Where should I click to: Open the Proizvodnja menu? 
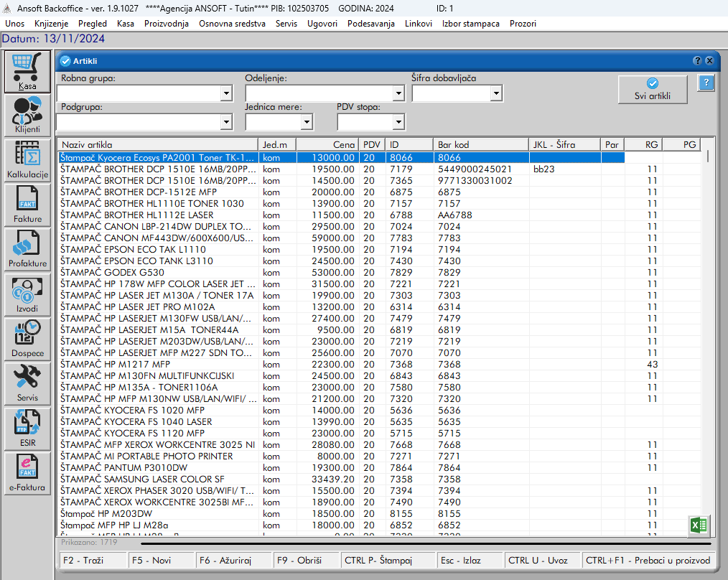[x=167, y=24]
